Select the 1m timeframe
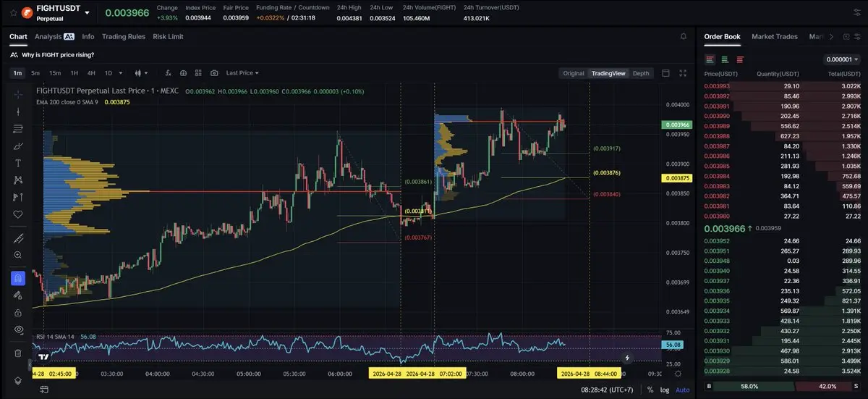This screenshot has width=868, height=399. 17,72
